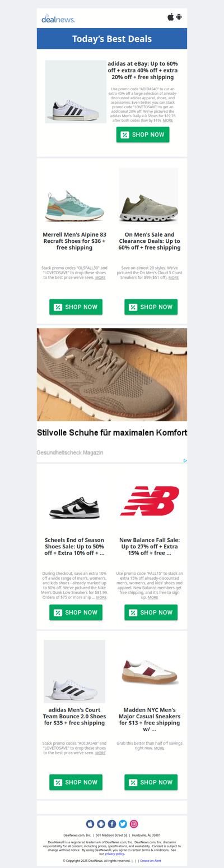Click the footer Apple app icon
This screenshot has width=224, height=868.
point(90,824)
